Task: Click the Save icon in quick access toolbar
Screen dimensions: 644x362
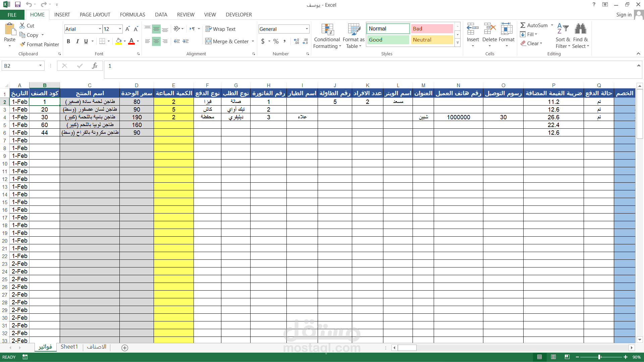Action: pos(18,5)
